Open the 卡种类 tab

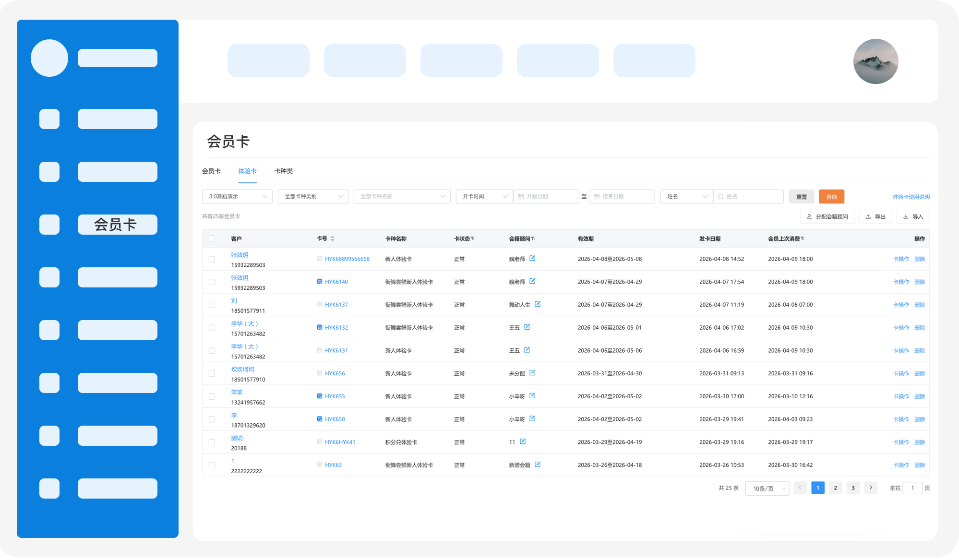(x=284, y=171)
